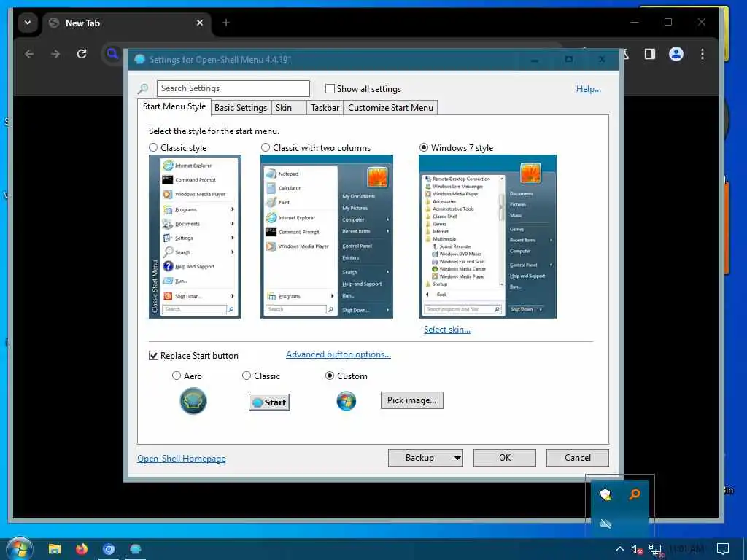Image resolution: width=747 pixels, height=560 pixels.
Task: Click the Windows 7 style preview image
Action: (487, 237)
